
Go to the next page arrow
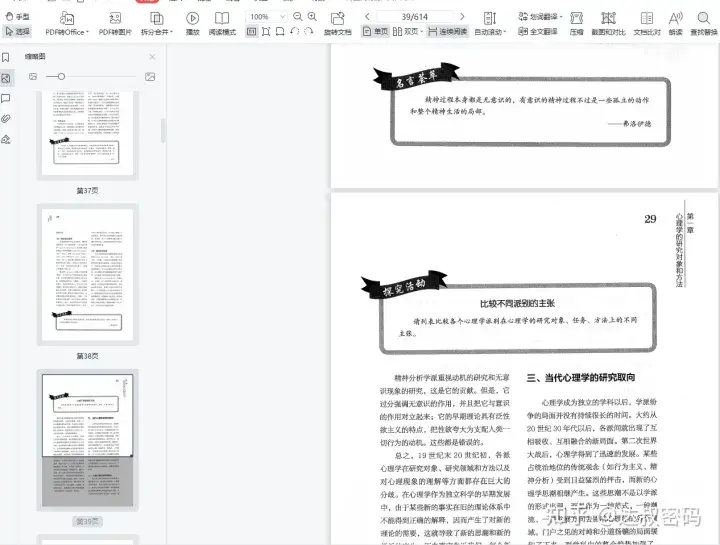click(462, 17)
